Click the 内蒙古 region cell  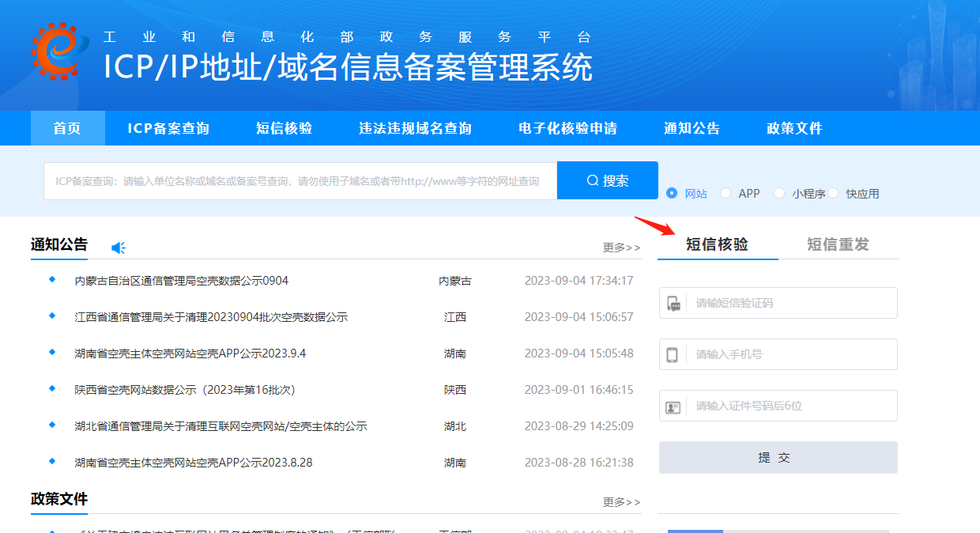point(455,281)
